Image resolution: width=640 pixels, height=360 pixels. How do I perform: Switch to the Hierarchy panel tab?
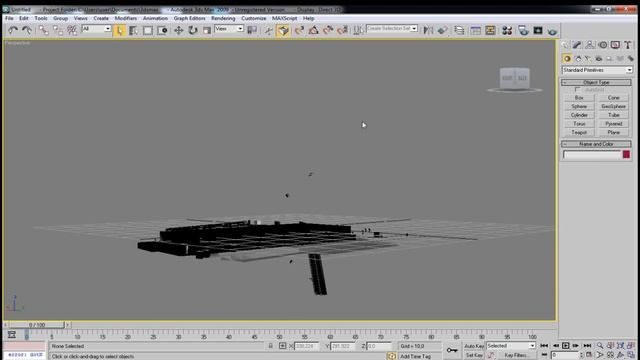click(x=590, y=45)
